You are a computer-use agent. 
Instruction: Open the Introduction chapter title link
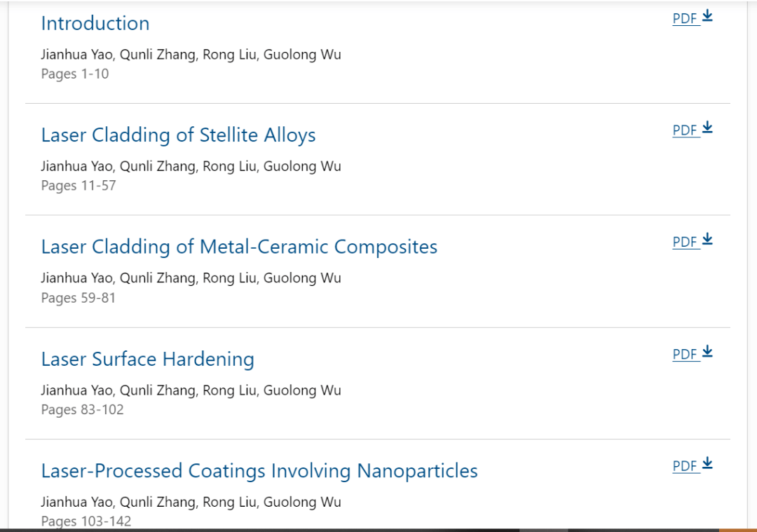95,23
